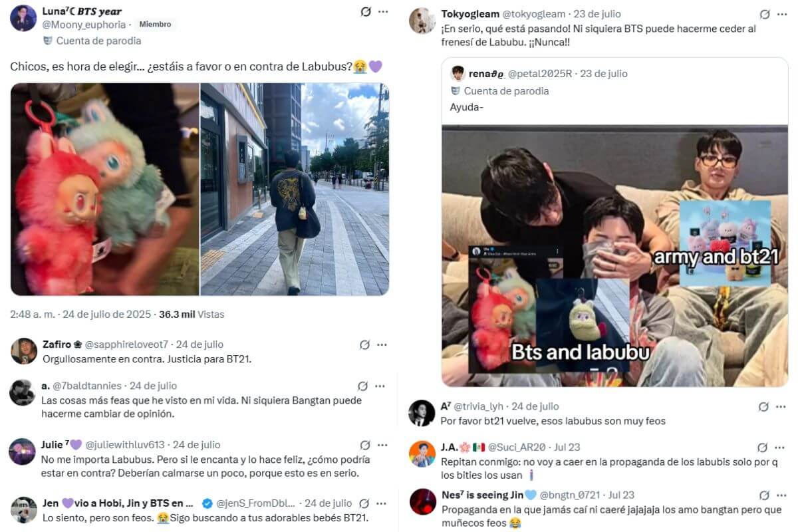798x532 pixels.
Task: Open photo of person walking on sidewalk
Action: coord(295,190)
